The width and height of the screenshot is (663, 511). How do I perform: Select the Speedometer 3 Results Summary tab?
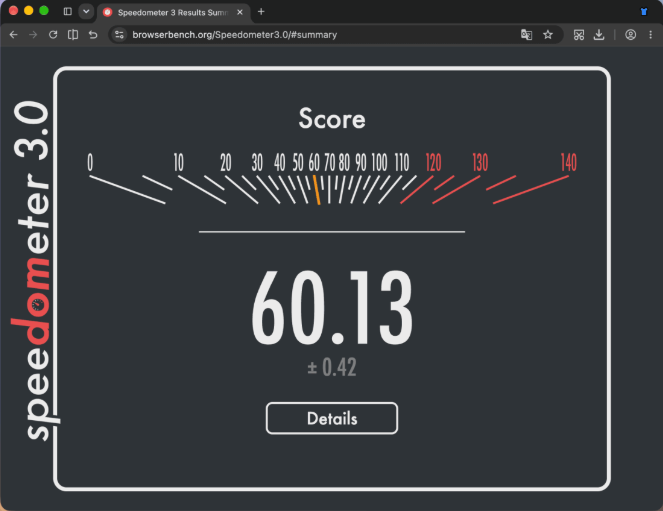pos(173,12)
